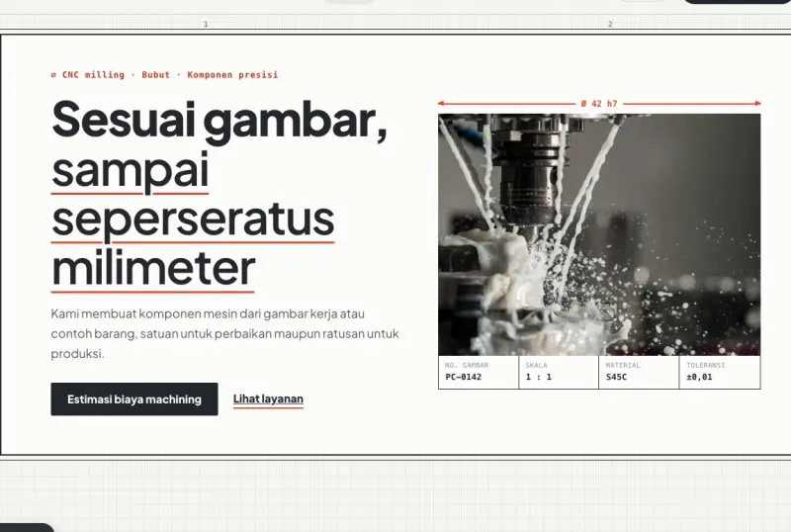Click the underlined word 'milimeter'
The width and height of the screenshot is (791, 532).
(153, 268)
